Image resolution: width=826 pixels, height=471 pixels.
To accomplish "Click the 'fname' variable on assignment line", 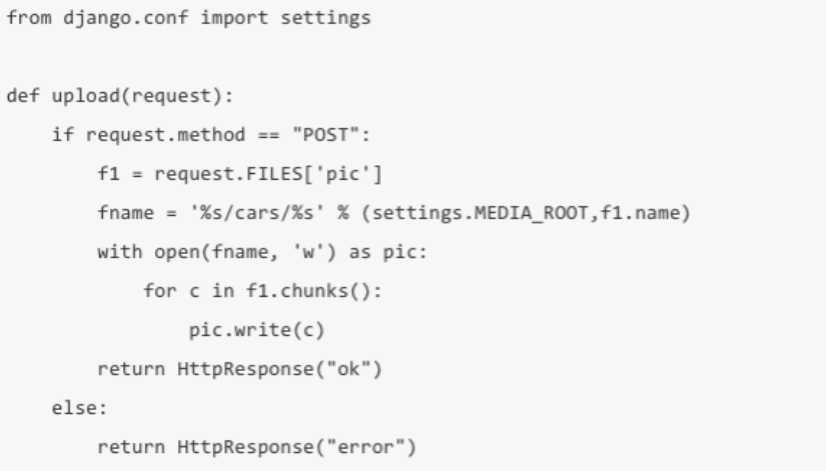I will point(125,213).
